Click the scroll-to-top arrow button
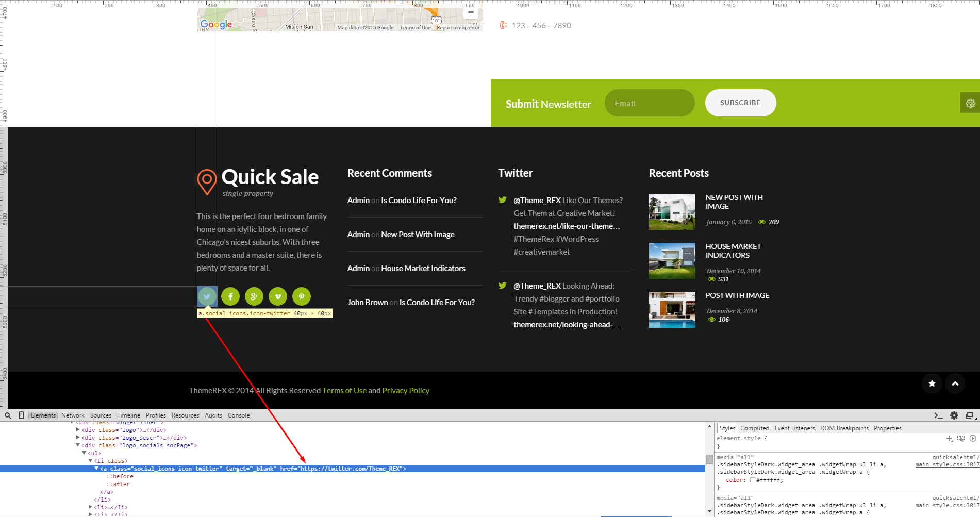The width and height of the screenshot is (980, 517). pyautogui.click(x=955, y=383)
